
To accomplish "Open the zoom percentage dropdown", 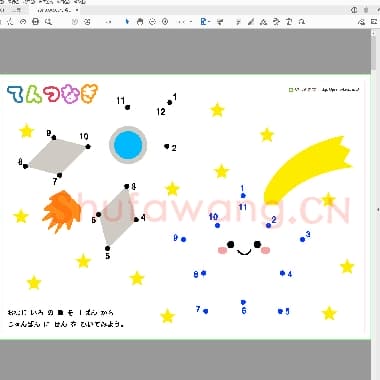I will coord(185,22).
